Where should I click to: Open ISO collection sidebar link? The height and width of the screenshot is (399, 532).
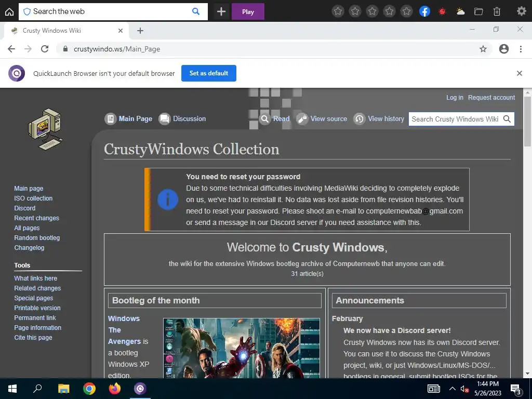coord(33,198)
